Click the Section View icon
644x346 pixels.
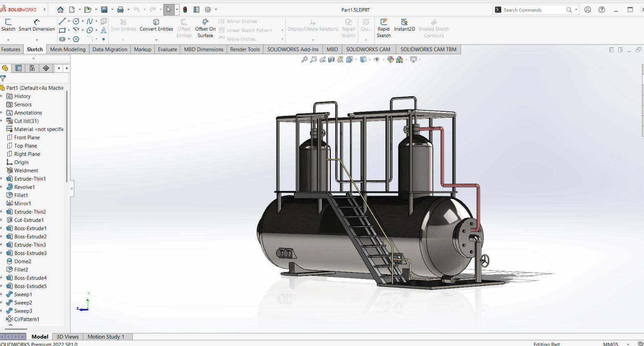[331, 60]
